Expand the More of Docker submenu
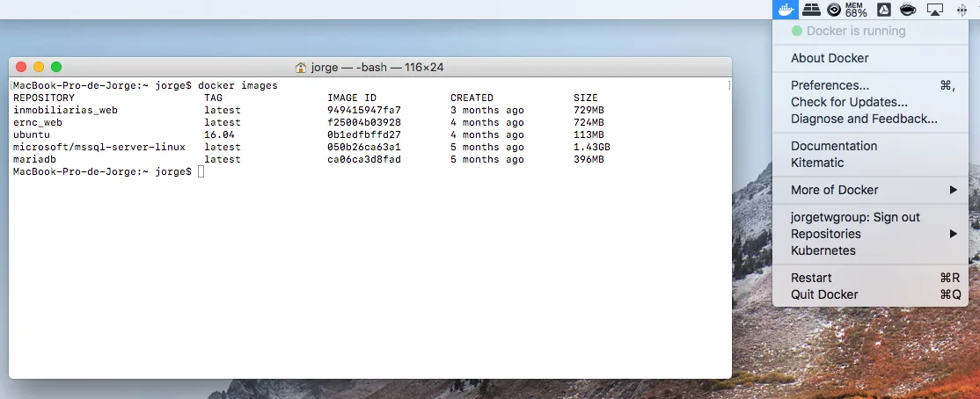Viewport: 980px width, 399px height. click(871, 190)
